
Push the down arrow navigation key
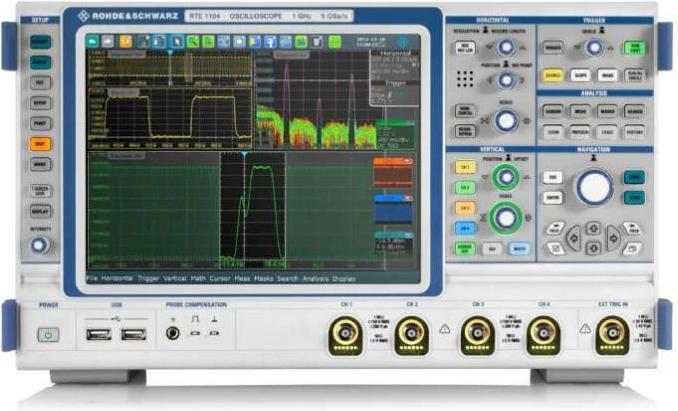coord(593,248)
